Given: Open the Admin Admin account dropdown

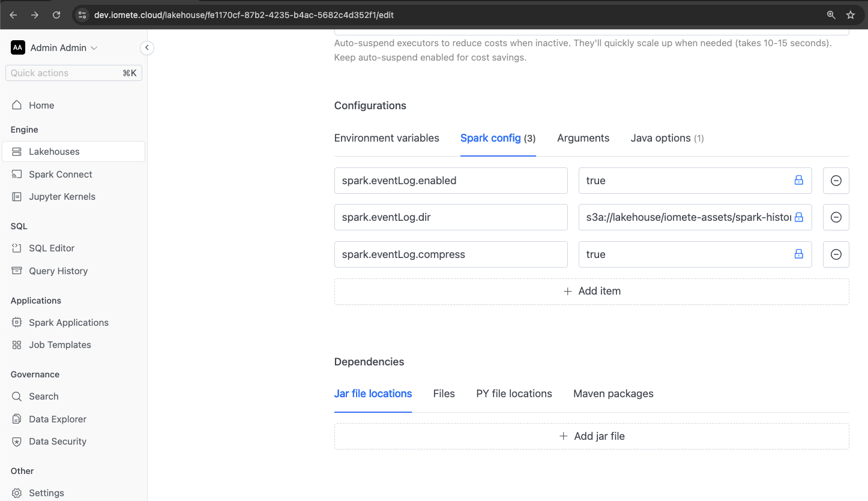Looking at the screenshot, I should (64, 47).
